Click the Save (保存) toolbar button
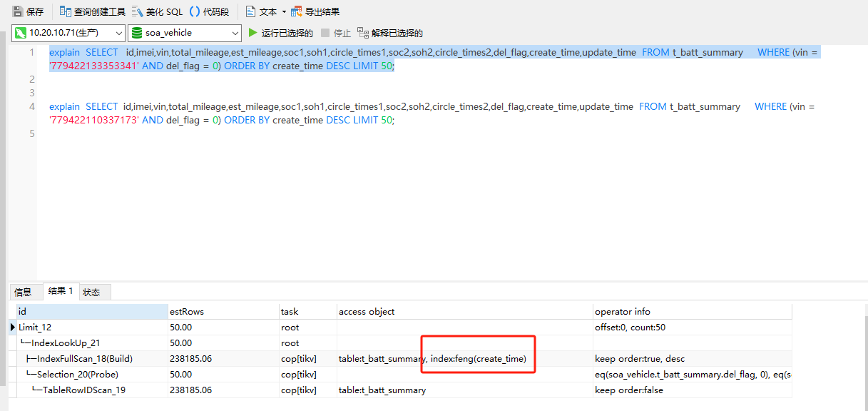This screenshot has width=868, height=411. tap(28, 11)
